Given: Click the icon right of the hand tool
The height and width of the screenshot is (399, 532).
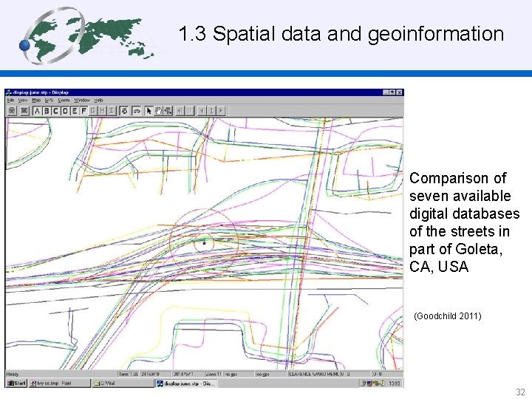Looking at the screenshot, I should click(168, 111).
